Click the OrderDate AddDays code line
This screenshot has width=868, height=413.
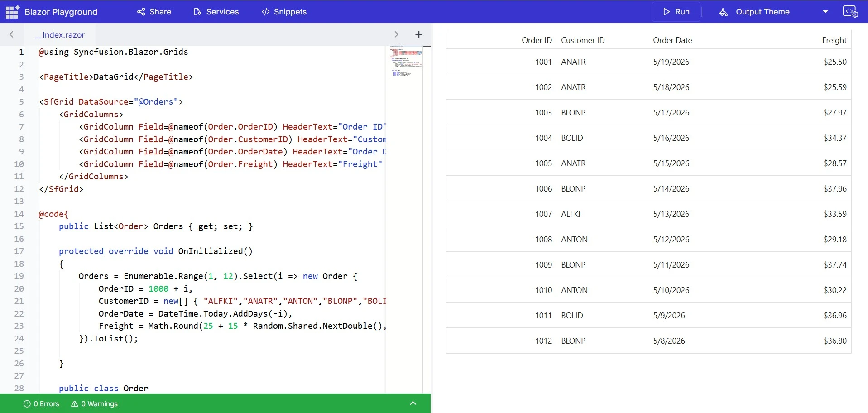click(196, 313)
